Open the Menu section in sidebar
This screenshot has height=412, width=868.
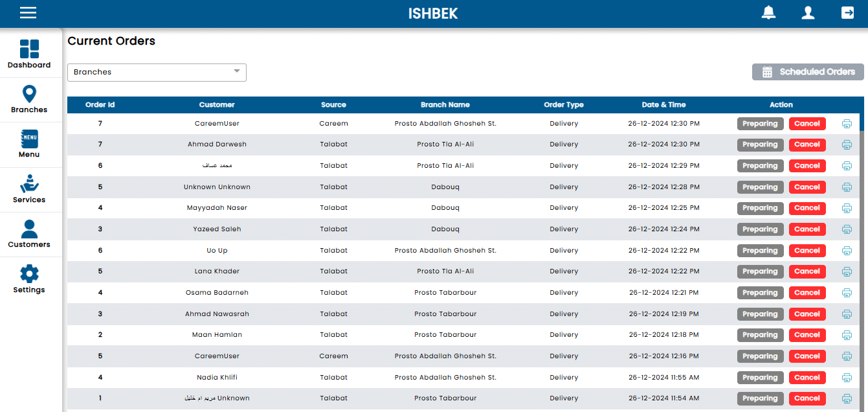(x=29, y=144)
